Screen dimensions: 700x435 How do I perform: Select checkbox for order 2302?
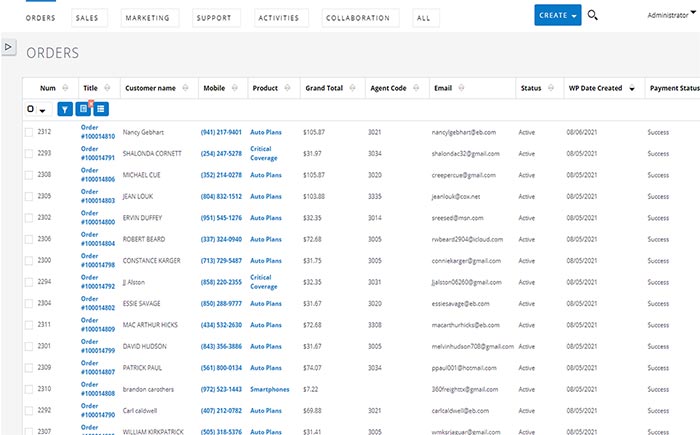(x=29, y=218)
